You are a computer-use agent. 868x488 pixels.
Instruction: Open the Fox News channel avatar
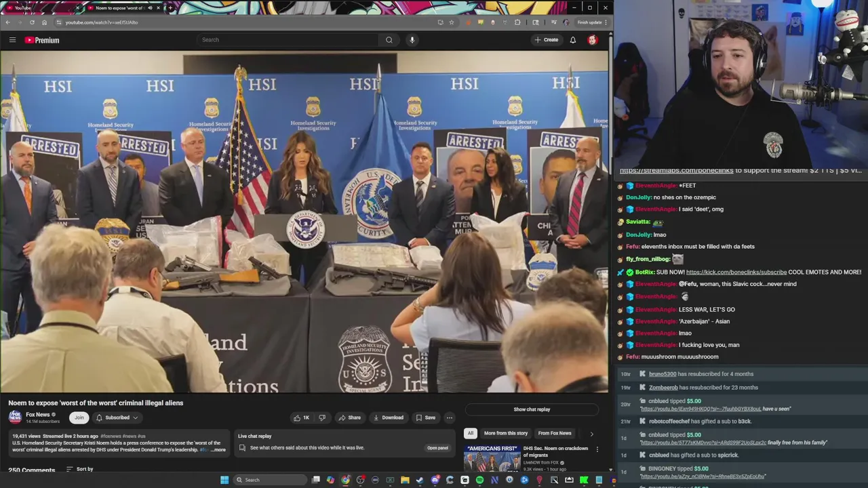point(15,418)
